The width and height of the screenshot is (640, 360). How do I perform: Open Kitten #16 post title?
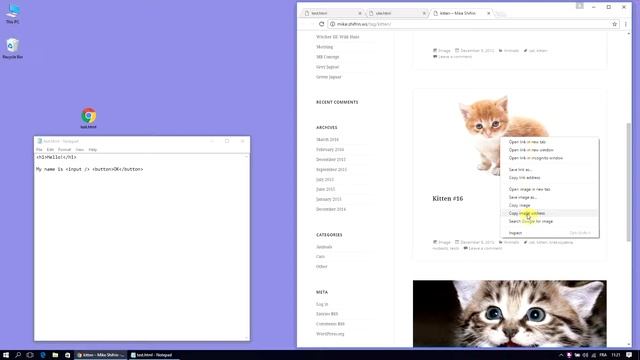(x=448, y=199)
